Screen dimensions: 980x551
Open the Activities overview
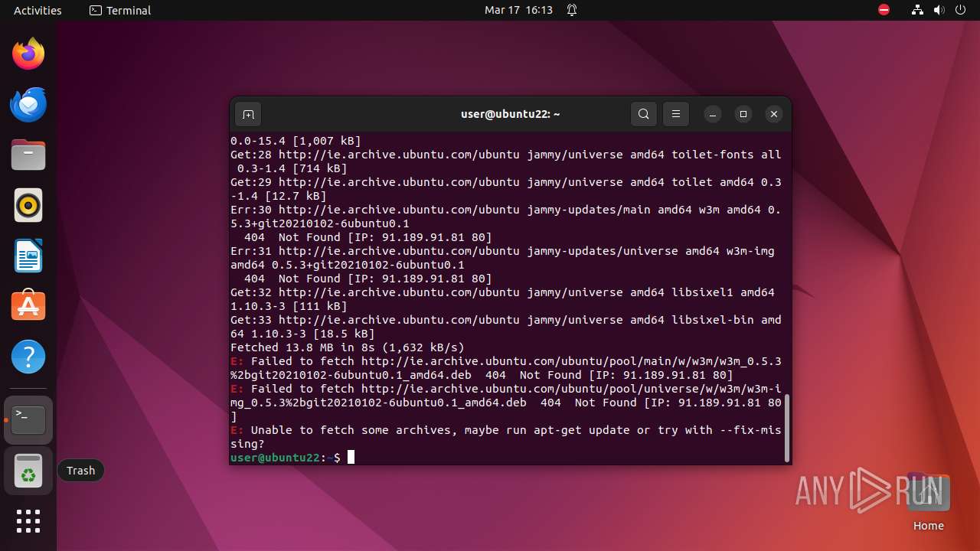click(38, 10)
